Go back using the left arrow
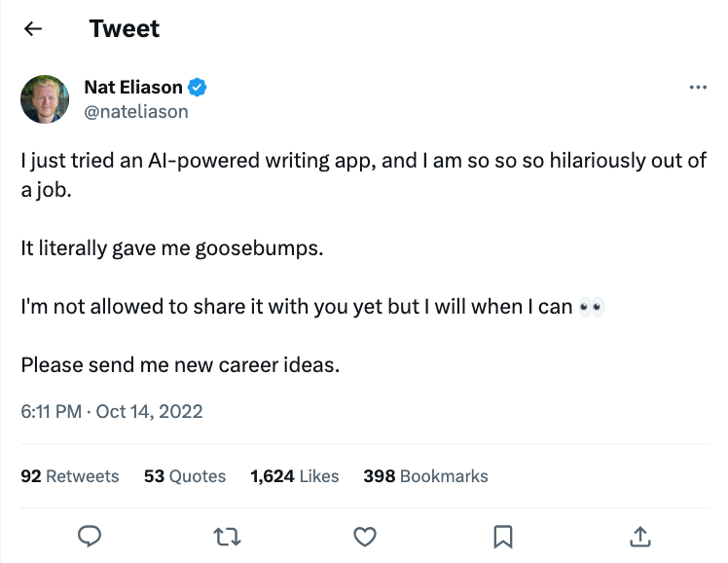Screen dimensions: 728x563 pyautogui.click(x=33, y=29)
